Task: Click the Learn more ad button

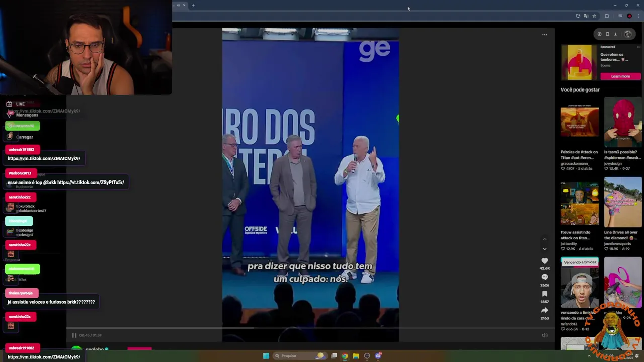Action: (x=620, y=76)
